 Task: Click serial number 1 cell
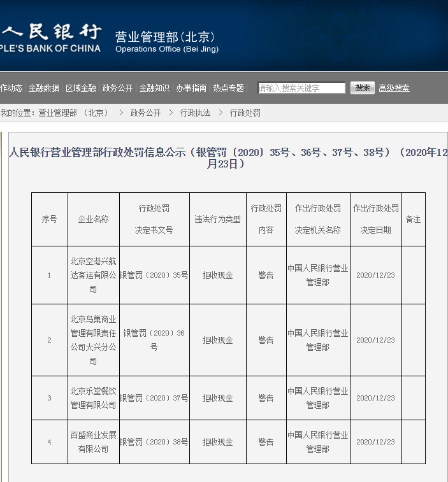tap(50, 275)
